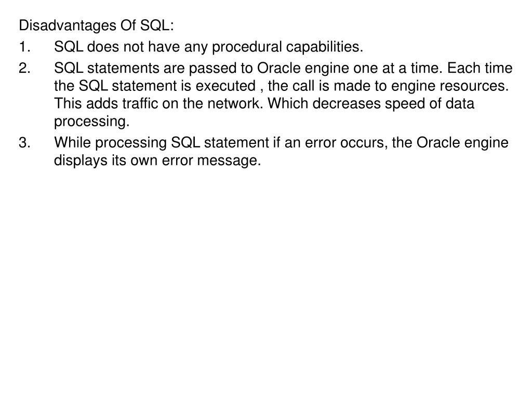Click list number 3 marker
This screenshot has width=532, height=399.
pyautogui.click(x=25, y=142)
